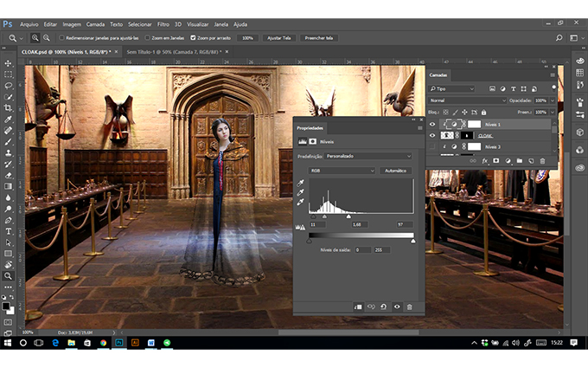588x368 pixels.
Task: Open the Zoom tool preset dropdown arrow
Action: pyautogui.click(x=22, y=38)
